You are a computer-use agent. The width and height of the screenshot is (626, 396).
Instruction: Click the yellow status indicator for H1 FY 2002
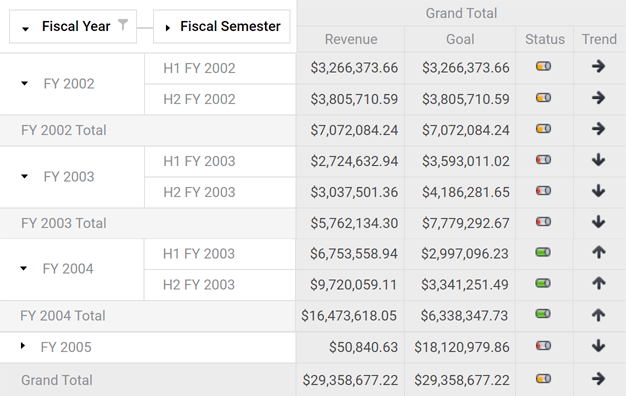coord(543,66)
